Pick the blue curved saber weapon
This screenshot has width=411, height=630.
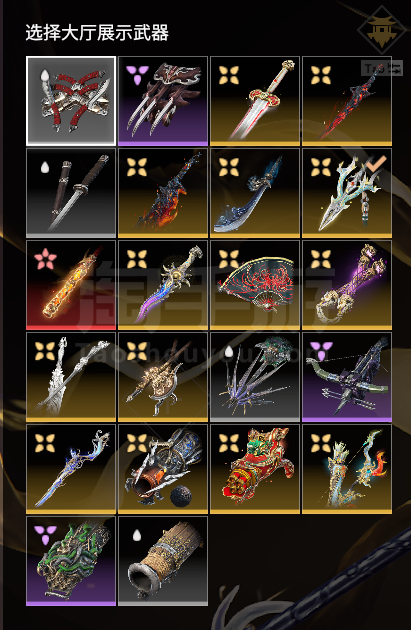click(255, 193)
